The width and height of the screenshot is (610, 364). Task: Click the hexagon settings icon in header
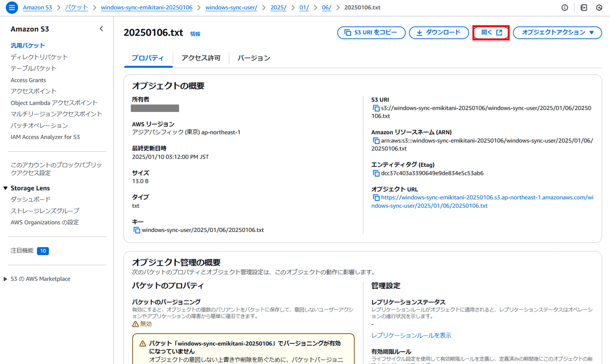599,7
